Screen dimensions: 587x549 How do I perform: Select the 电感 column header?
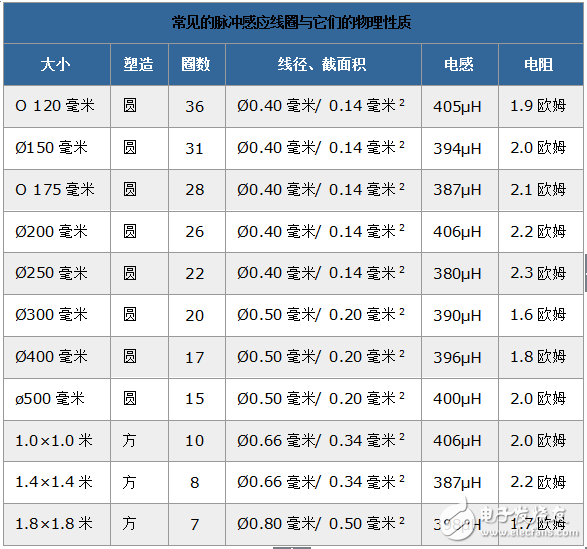click(460, 64)
